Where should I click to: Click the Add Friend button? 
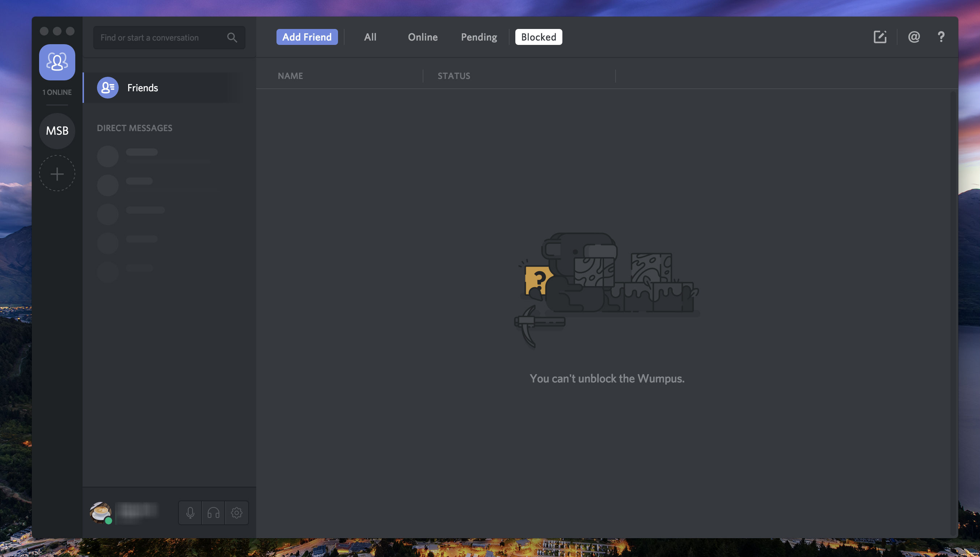307,37
